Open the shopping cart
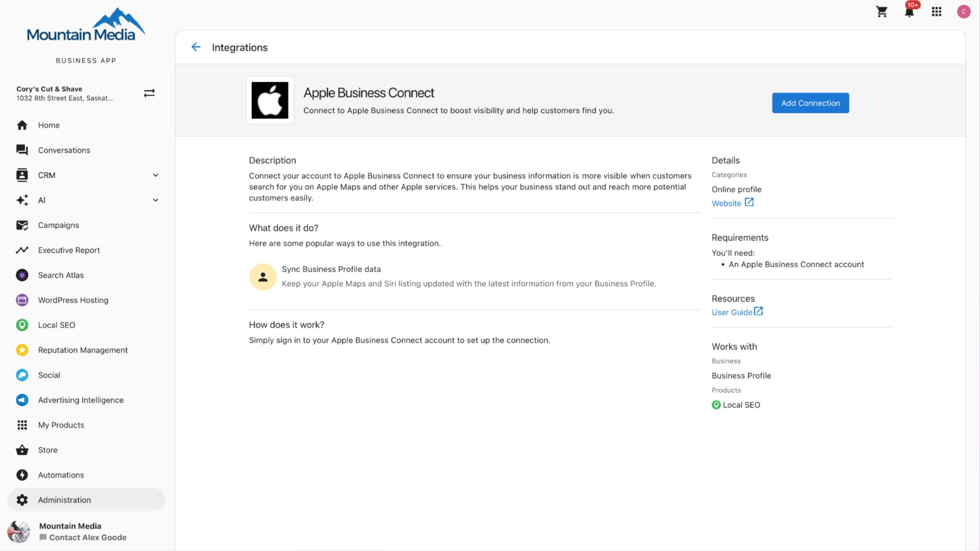 click(882, 11)
